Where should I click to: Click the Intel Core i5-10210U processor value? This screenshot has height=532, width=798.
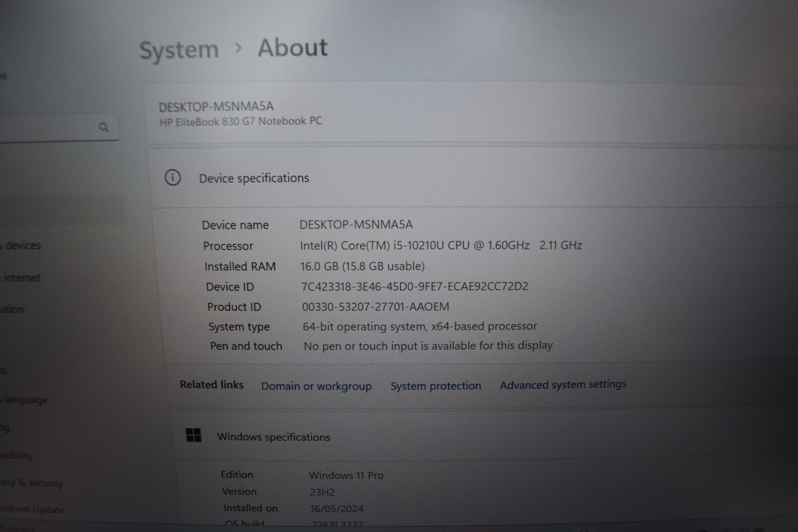(441, 245)
